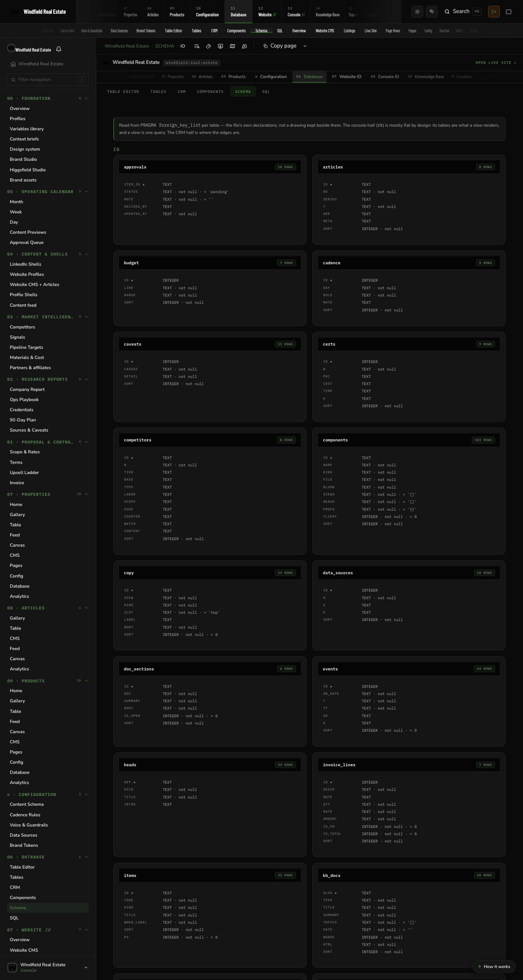The height and width of the screenshot is (980, 523).
Task: Toggle the light/dark theme sun button
Action: (x=417, y=12)
